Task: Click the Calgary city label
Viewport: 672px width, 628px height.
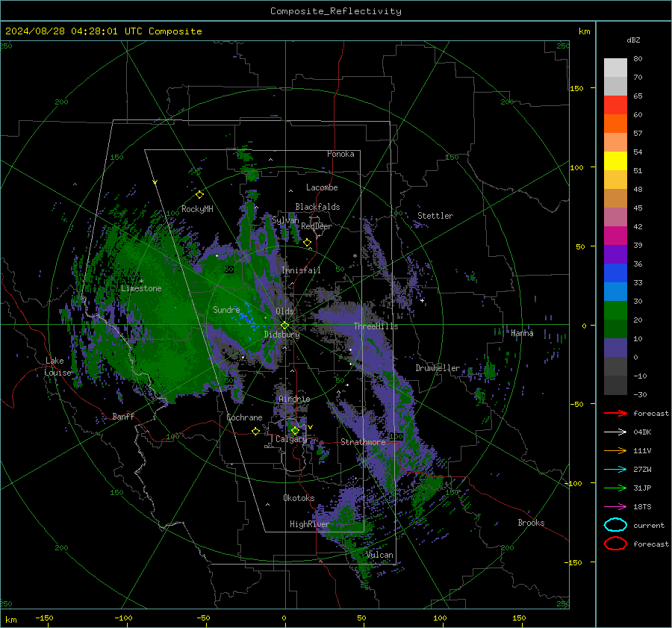Action: (291, 439)
